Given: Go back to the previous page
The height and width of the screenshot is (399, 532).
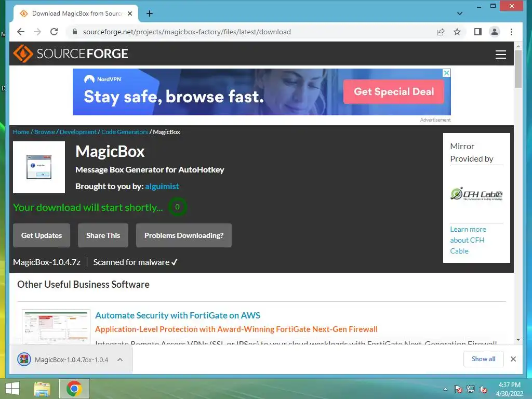Looking at the screenshot, I should click(x=21, y=32).
